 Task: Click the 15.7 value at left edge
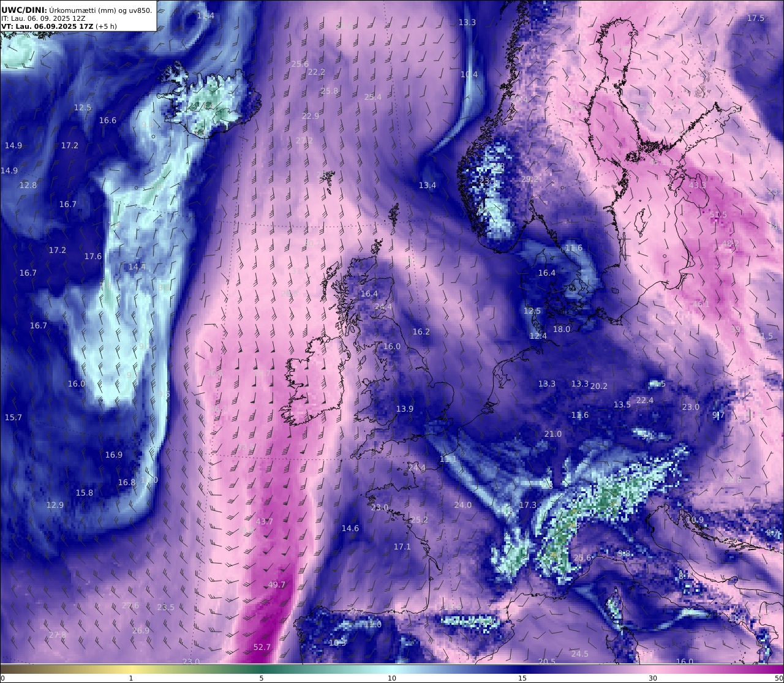click(x=13, y=417)
